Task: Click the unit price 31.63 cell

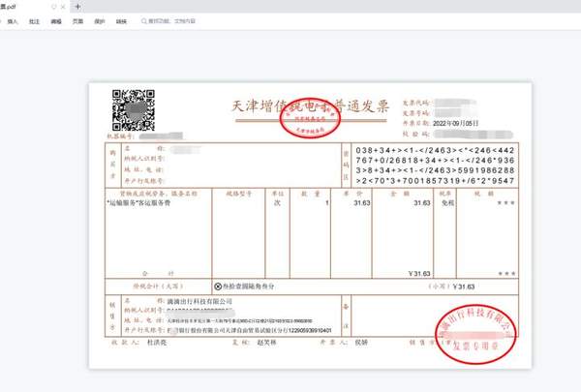Action: [361, 202]
